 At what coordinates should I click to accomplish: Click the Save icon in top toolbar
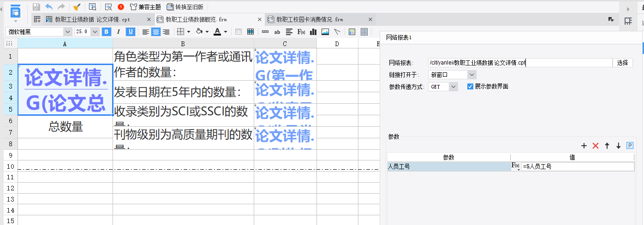pyautogui.click(x=36, y=7)
